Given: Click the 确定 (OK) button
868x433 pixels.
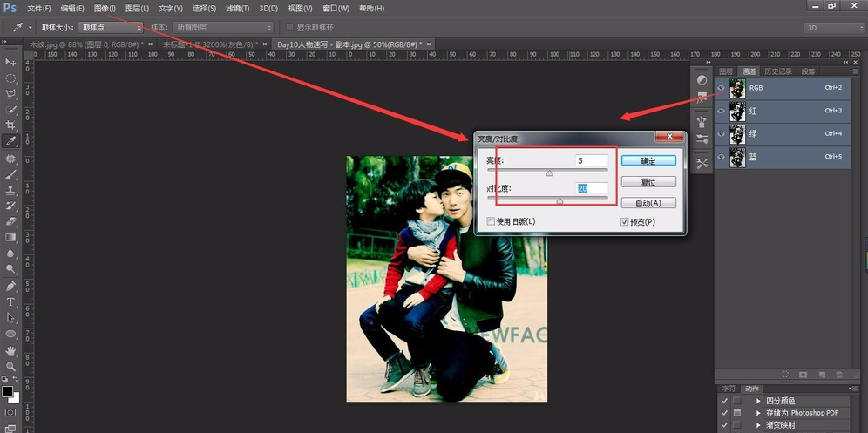Looking at the screenshot, I should coord(648,160).
